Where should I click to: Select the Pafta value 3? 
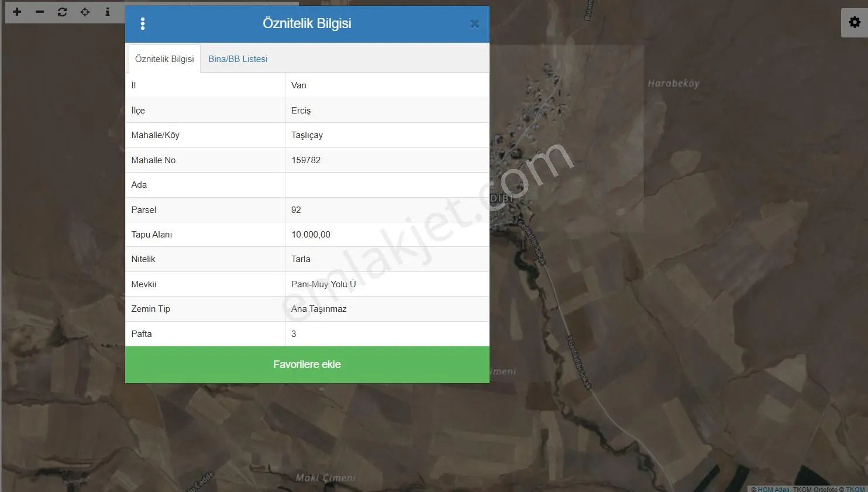coord(294,334)
